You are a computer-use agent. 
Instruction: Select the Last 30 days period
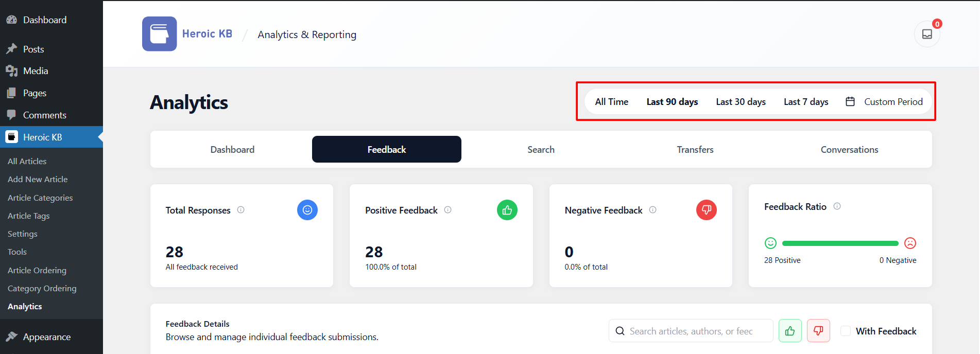[741, 101]
